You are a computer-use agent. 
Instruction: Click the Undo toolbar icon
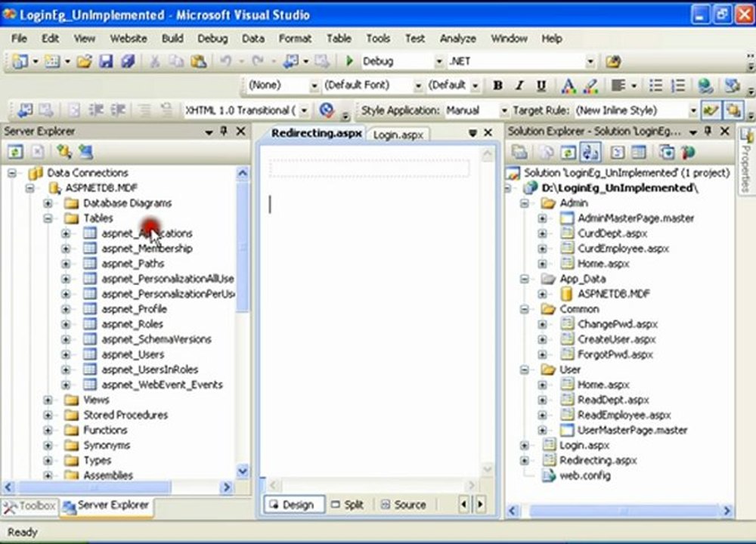pyautogui.click(x=225, y=61)
